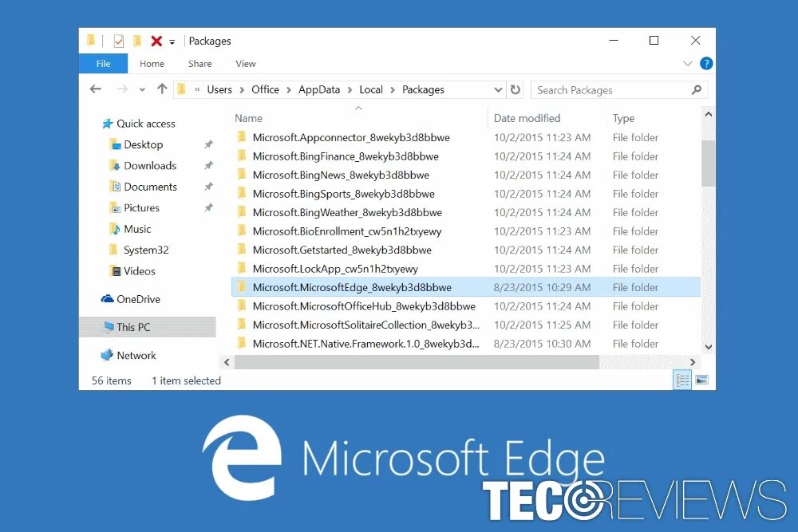This screenshot has width=798, height=532.
Task: Refresh the Packages folder view
Action: 516,89
